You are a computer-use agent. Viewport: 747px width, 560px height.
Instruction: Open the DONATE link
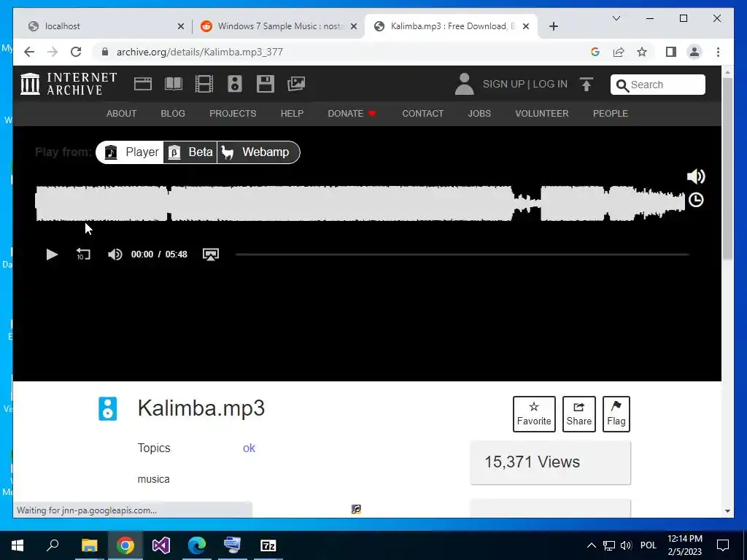click(x=351, y=113)
